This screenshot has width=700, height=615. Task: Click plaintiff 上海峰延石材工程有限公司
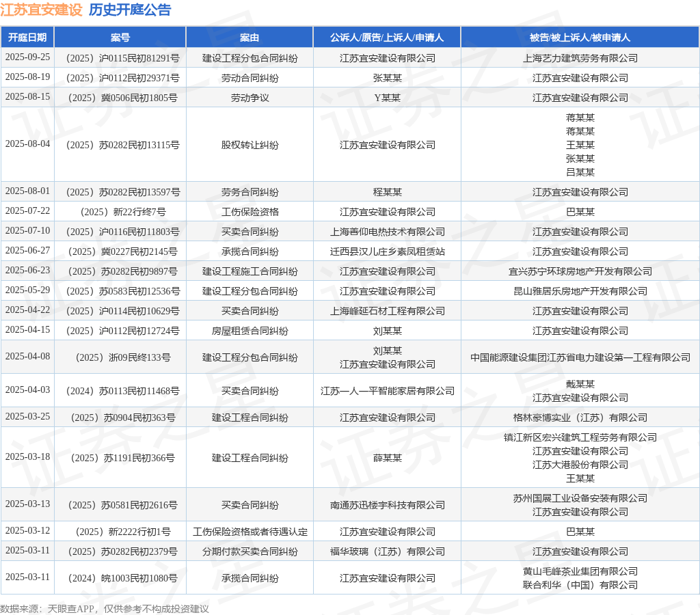(x=388, y=311)
